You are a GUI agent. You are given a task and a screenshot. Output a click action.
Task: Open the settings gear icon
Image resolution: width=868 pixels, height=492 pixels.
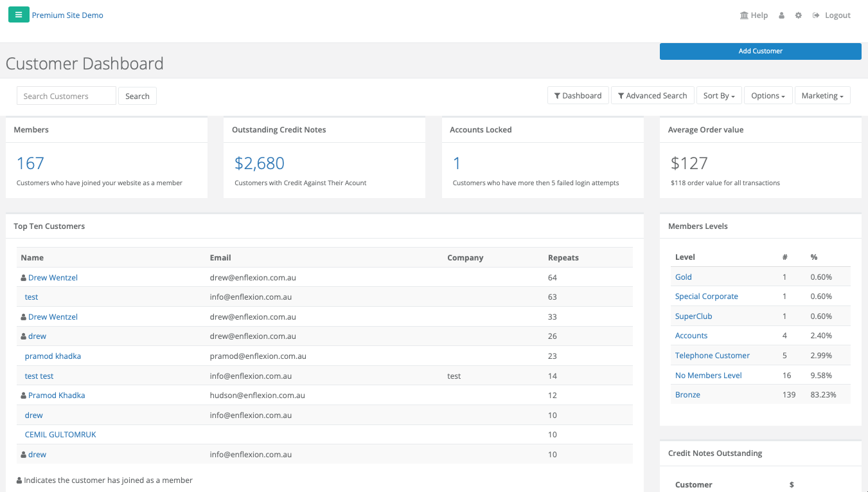799,15
